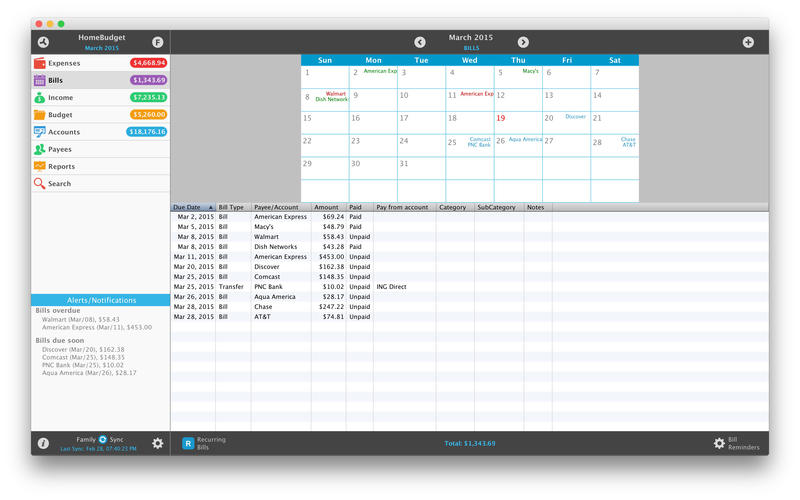Screen dimensions: 800x500
Task: Open Recurring Bills
Action: coord(203,443)
